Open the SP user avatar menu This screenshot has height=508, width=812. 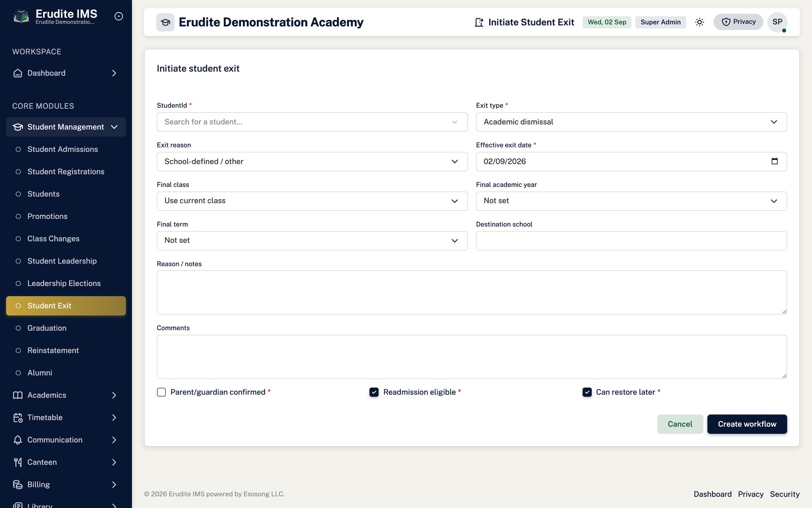pos(777,22)
